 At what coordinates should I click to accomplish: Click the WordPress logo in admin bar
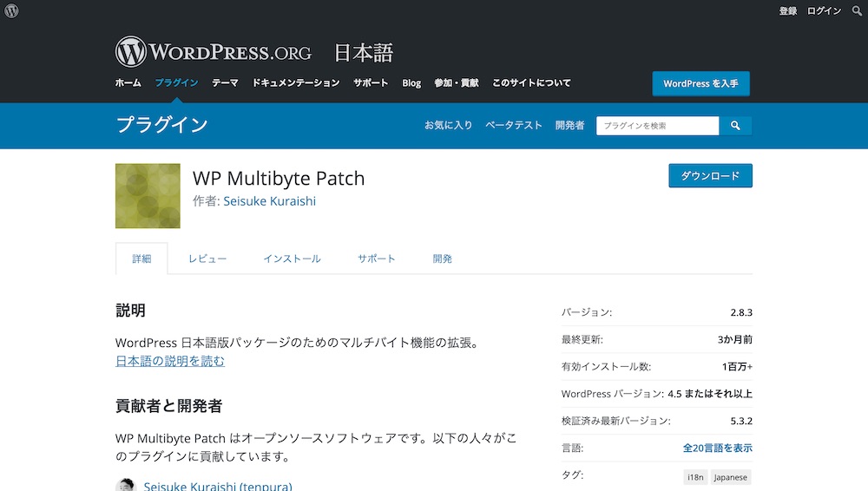pyautogui.click(x=11, y=10)
